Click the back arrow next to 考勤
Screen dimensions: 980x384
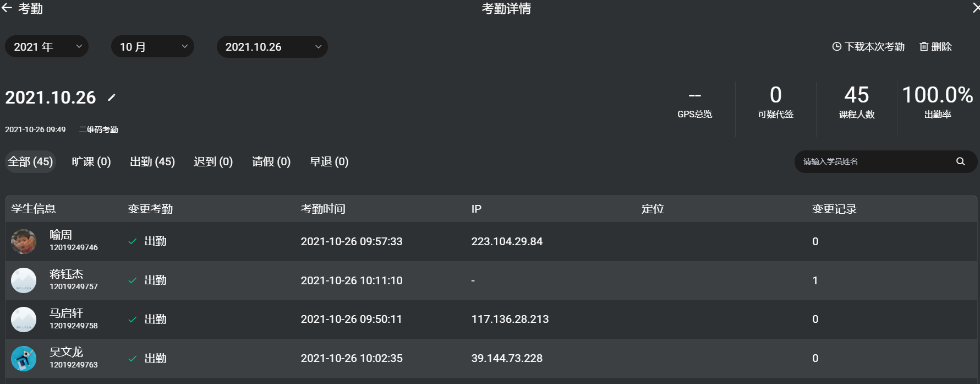tap(7, 8)
